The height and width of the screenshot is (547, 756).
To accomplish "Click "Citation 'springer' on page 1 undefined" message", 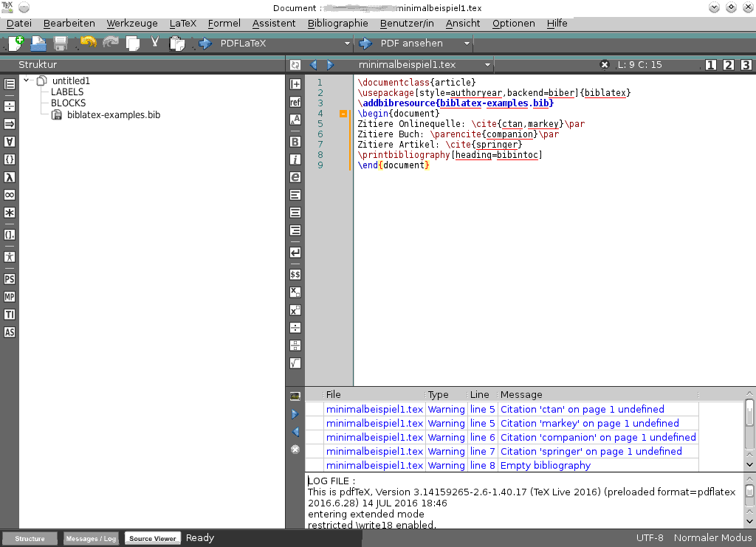I will pos(591,452).
